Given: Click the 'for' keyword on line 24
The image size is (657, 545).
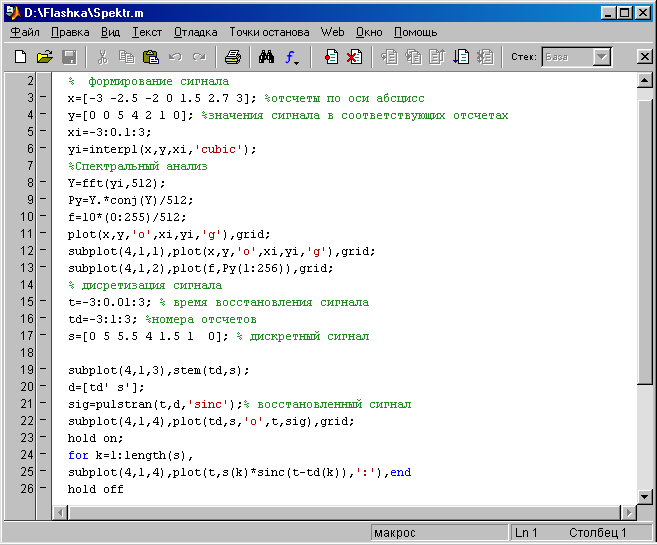Looking at the screenshot, I should (78, 455).
